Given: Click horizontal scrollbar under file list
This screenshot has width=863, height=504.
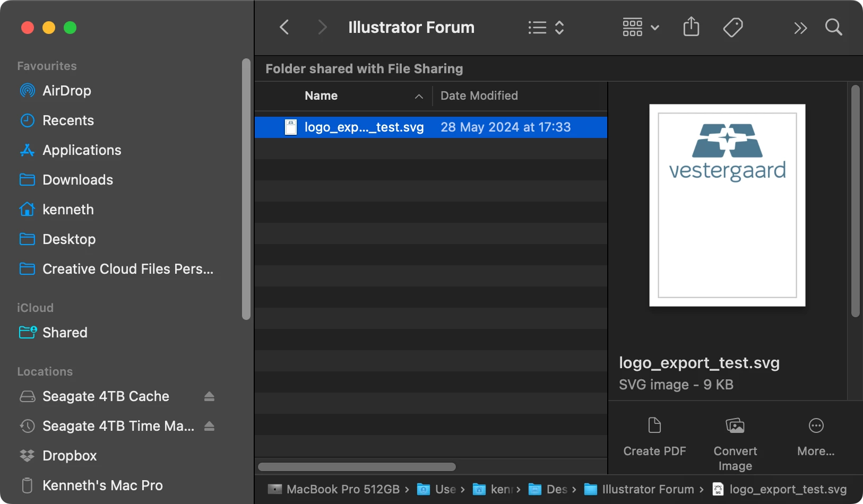Looking at the screenshot, I should coord(357,467).
